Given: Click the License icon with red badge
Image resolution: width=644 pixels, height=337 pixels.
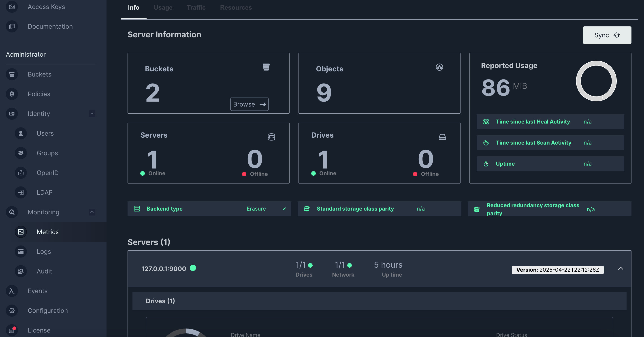Looking at the screenshot, I should coord(12,330).
